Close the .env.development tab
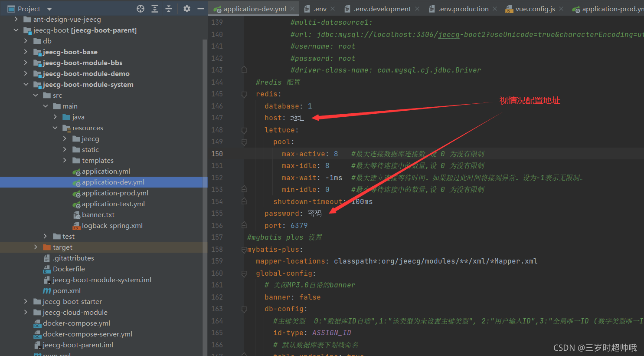This screenshot has width=644, height=356. (417, 9)
